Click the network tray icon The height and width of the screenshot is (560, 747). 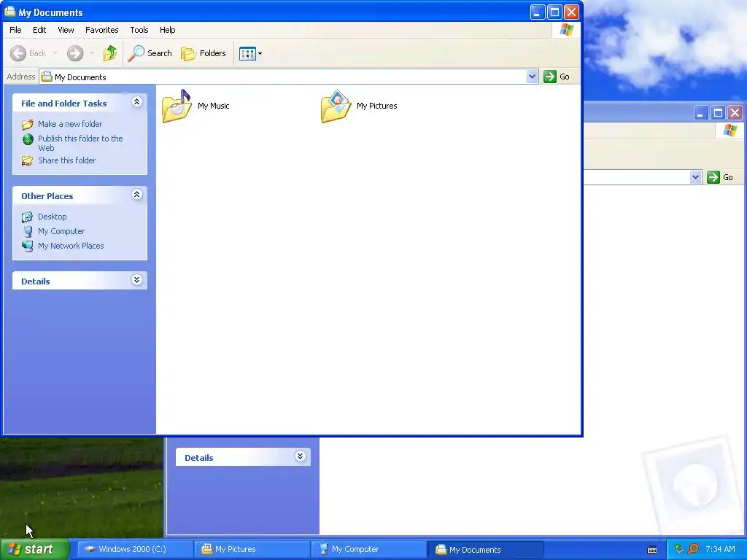click(x=678, y=549)
